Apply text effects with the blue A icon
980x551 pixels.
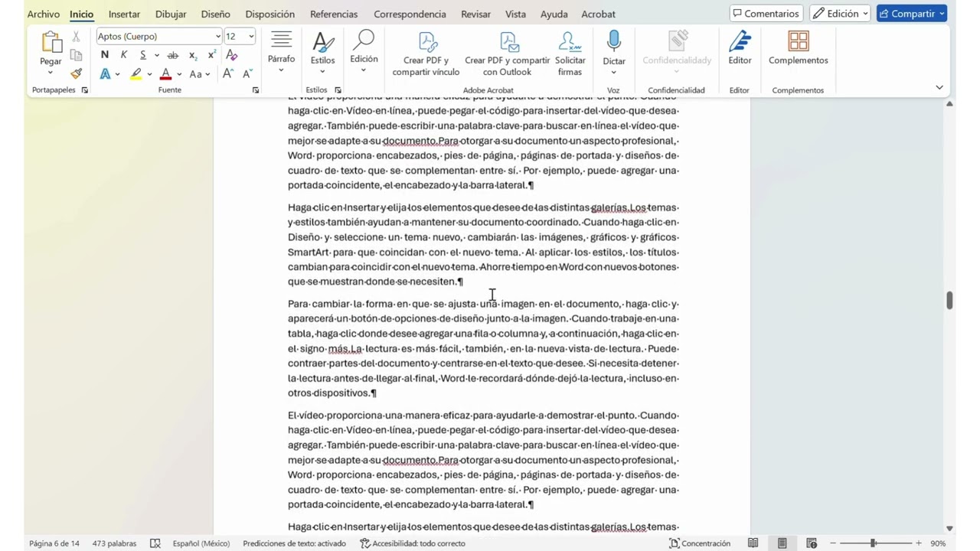click(105, 74)
